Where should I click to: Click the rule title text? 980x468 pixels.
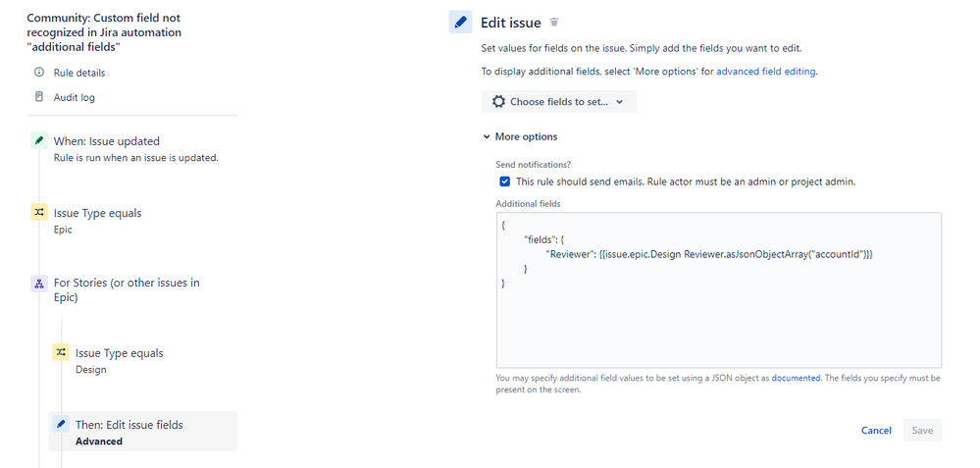104,32
